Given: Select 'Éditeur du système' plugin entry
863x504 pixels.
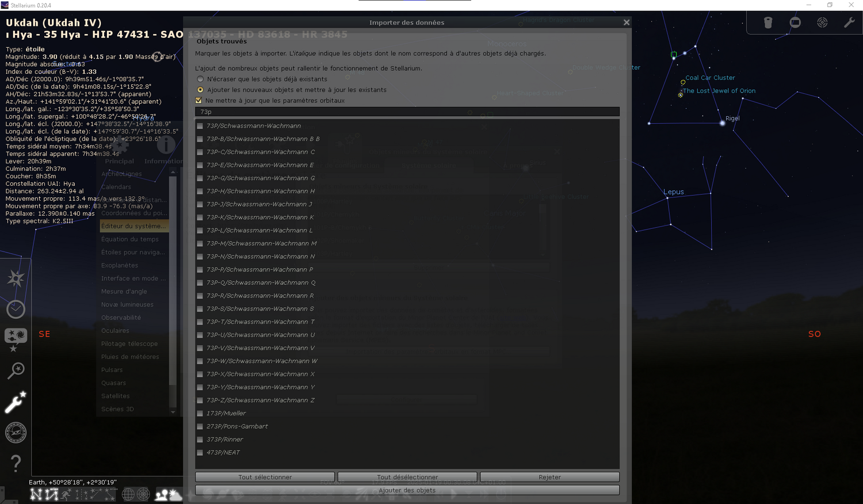Looking at the screenshot, I should [134, 226].
